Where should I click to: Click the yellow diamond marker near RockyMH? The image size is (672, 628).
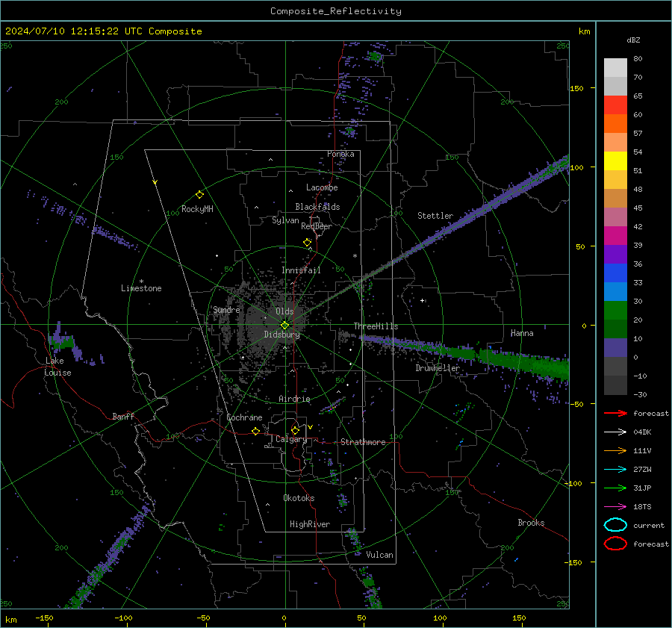199,195
